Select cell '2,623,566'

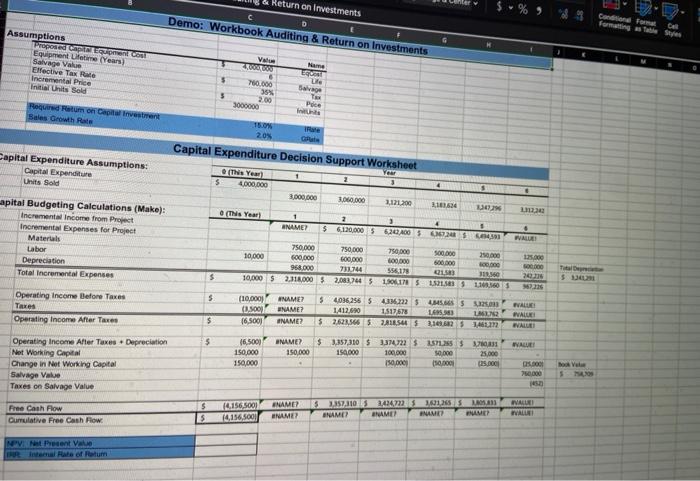tap(346, 322)
